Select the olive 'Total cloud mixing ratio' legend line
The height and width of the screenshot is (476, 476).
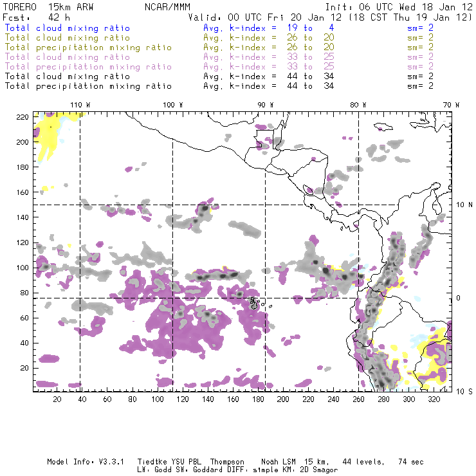(x=68, y=38)
